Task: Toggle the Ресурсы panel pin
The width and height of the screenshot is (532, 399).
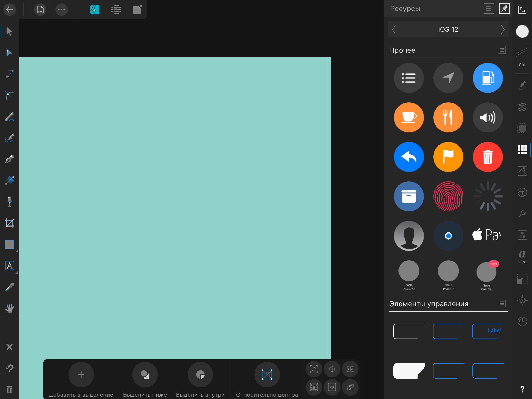Action: coord(504,9)
